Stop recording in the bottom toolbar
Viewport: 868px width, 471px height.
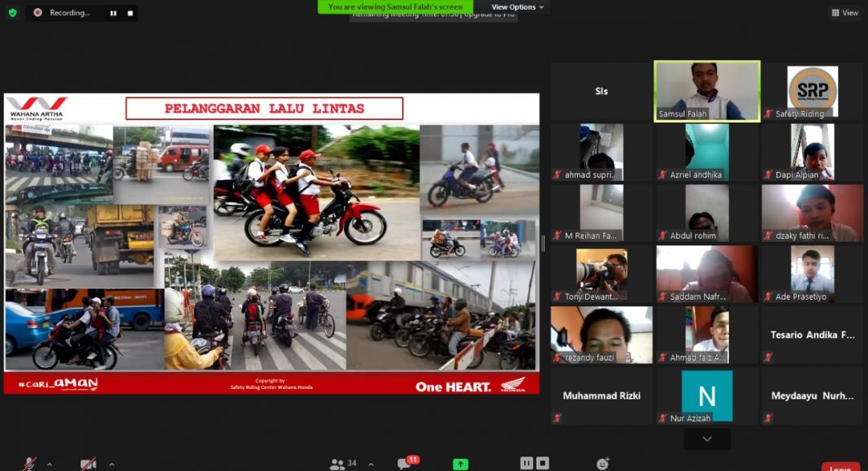[x=543, y=463]
